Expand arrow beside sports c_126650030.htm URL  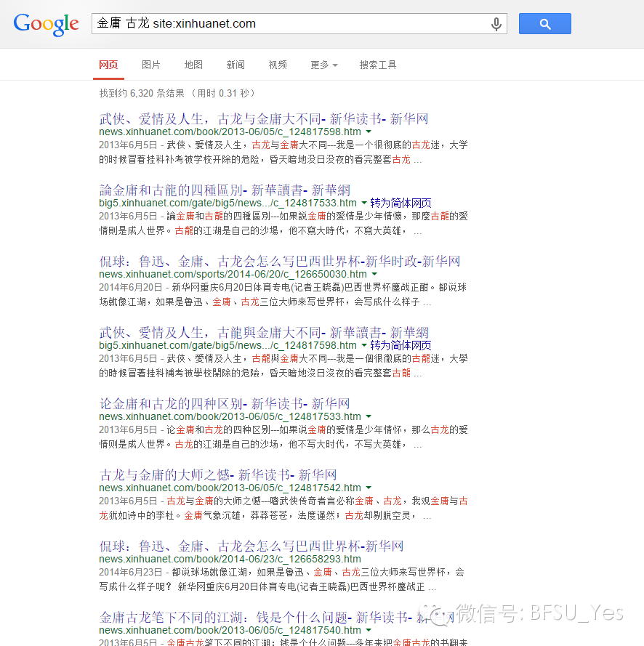374,274
